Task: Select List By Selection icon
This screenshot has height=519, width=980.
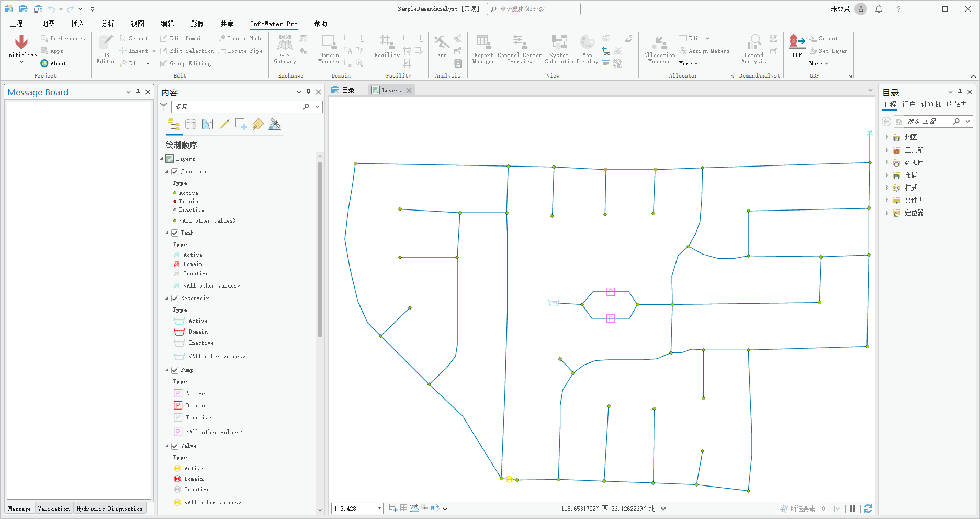Action: tap(208, 124)
